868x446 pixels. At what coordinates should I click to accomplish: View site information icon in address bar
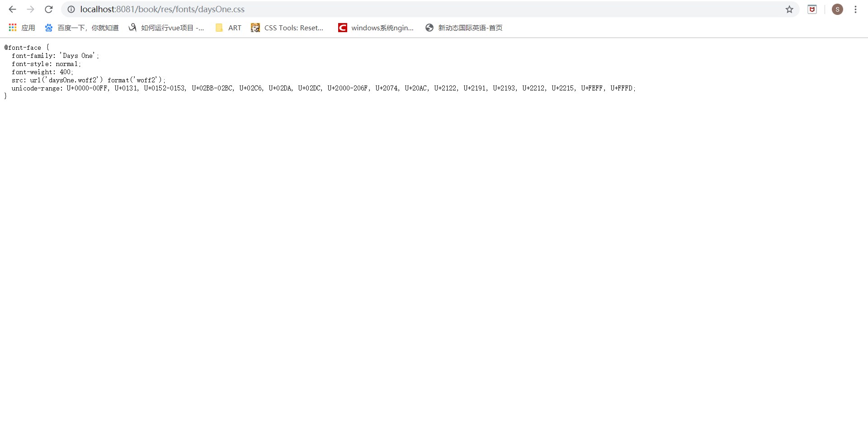pos(71,9)
